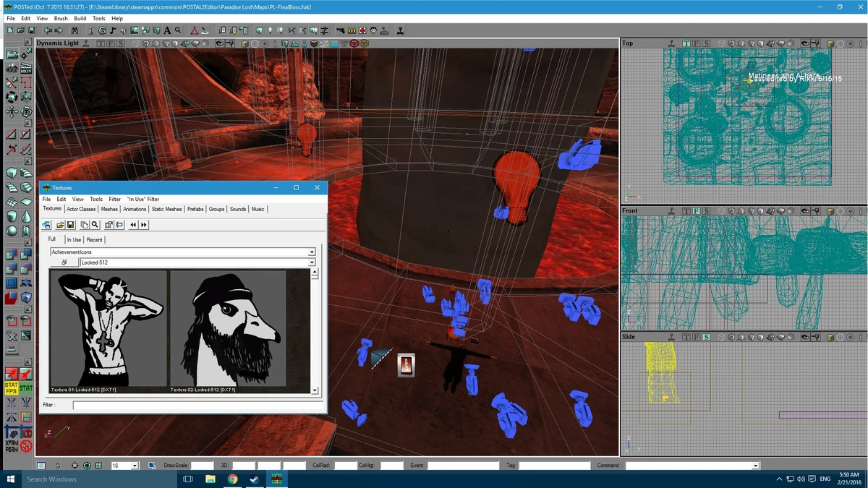Enable the "In Use" Filter in Textures browser

pos(142,199)
